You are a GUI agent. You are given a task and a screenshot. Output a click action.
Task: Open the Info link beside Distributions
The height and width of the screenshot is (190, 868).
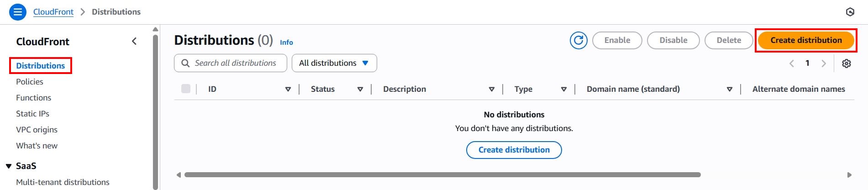click(x=286, y=42)
